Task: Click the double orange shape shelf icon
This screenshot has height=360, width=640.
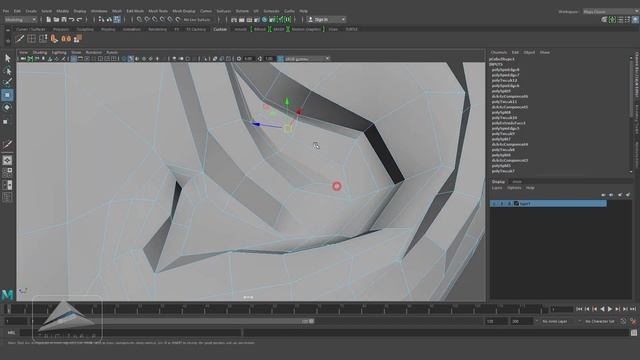Action: point(66,39)
